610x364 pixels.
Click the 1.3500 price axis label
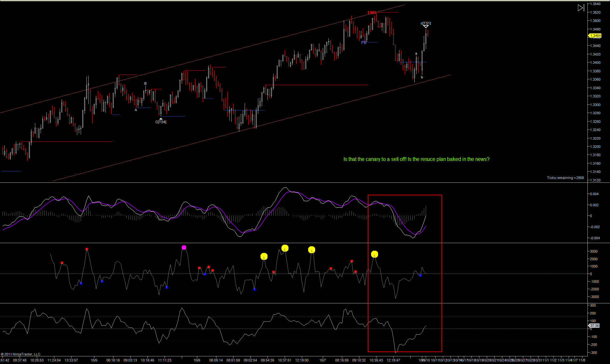(x=595, y=21)
